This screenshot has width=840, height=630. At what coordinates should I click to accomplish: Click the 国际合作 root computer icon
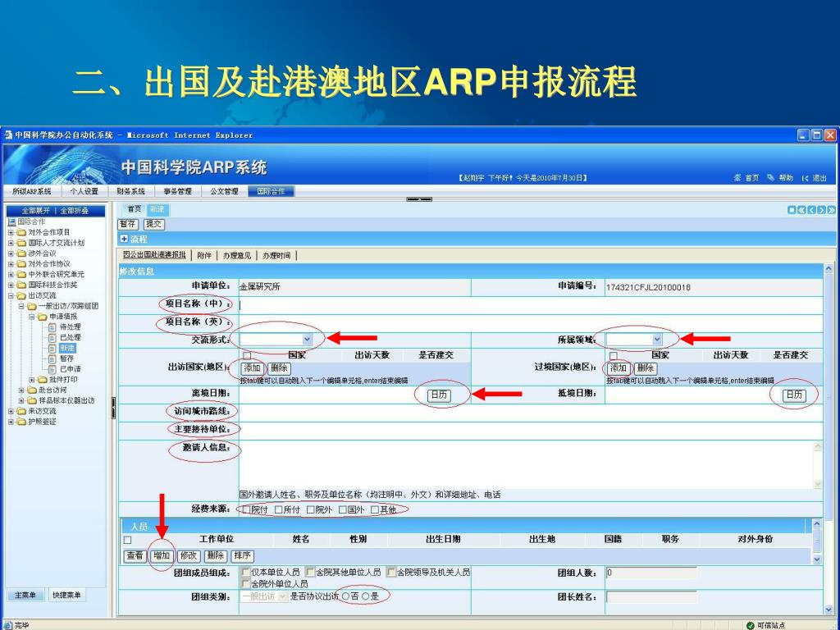click(x=11, y=221)
